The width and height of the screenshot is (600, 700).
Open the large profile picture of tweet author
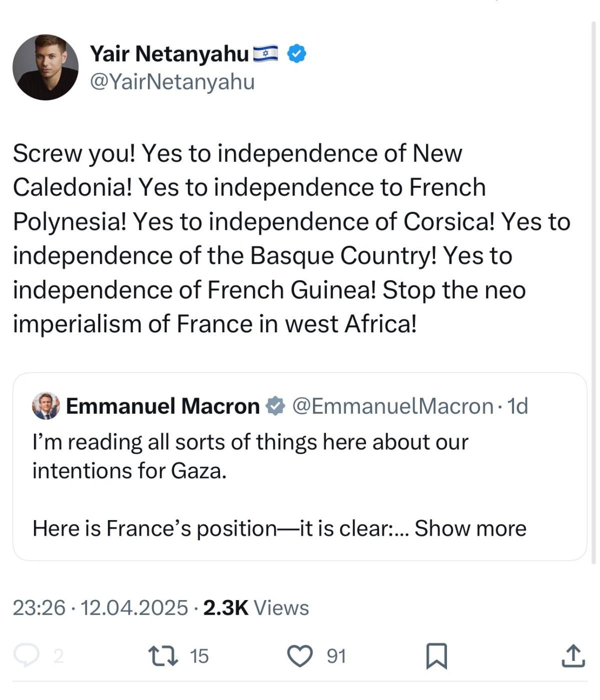click(45, 67)
